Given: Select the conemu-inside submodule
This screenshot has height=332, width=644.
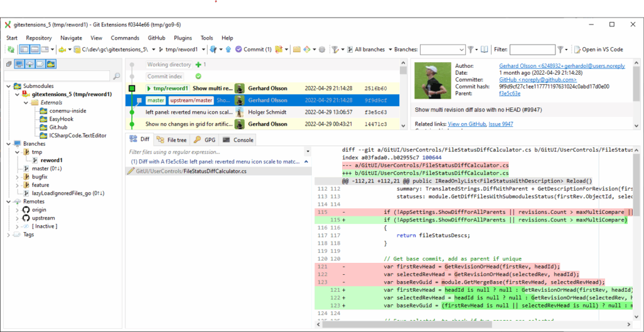Looking at the screenshot, I should (x=68, y=111).
